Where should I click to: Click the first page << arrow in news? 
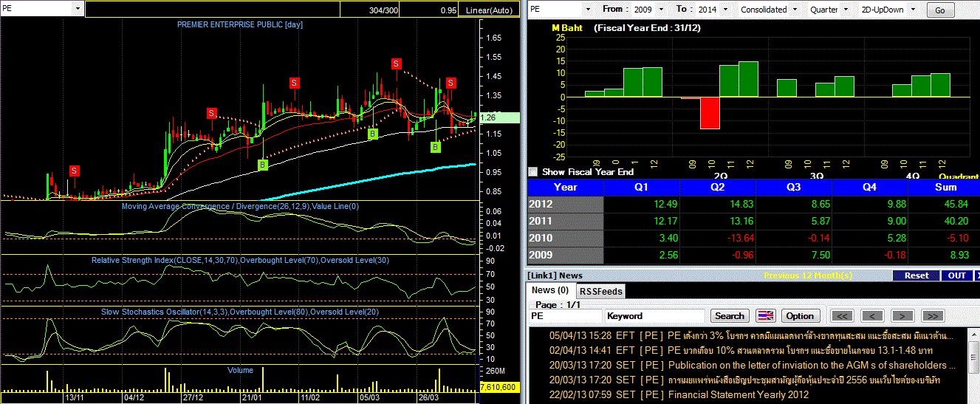coord(843,315)
